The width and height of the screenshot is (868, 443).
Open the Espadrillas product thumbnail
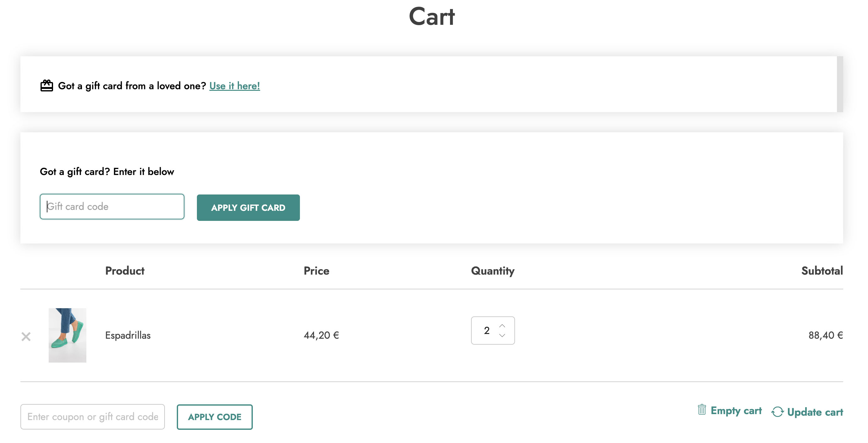(x=68, y=335)
